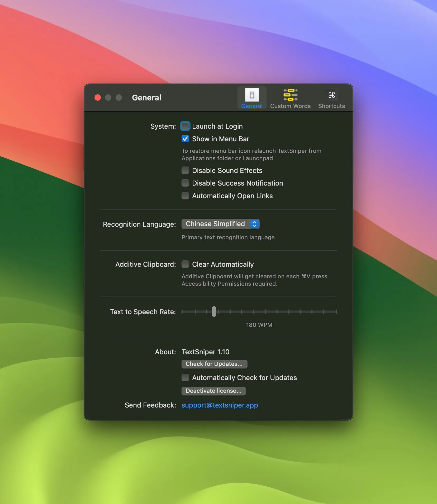This screenshot has height=504, width=437.
Task: Open the General preferences icon
Action: pyautogui.click(x=252, y=95)
